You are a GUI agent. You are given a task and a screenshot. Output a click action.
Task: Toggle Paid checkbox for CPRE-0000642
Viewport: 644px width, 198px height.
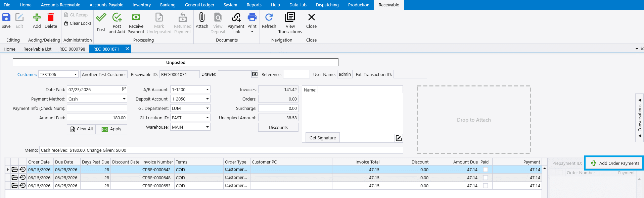[486, 170]
